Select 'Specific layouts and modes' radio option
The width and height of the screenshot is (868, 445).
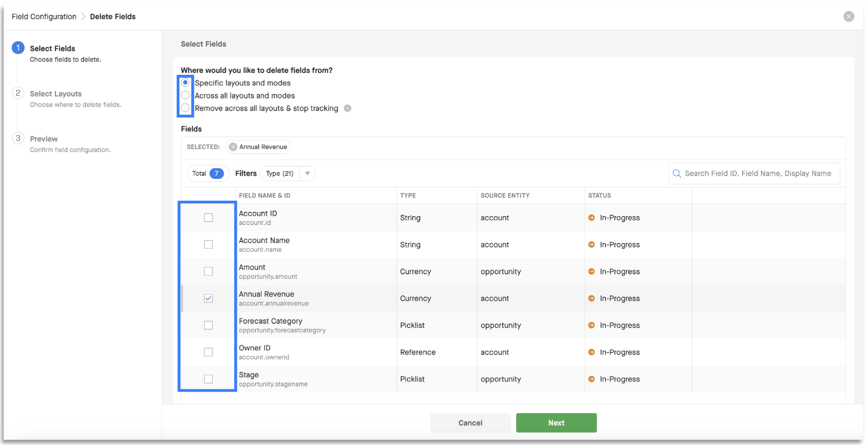(186, 83)
